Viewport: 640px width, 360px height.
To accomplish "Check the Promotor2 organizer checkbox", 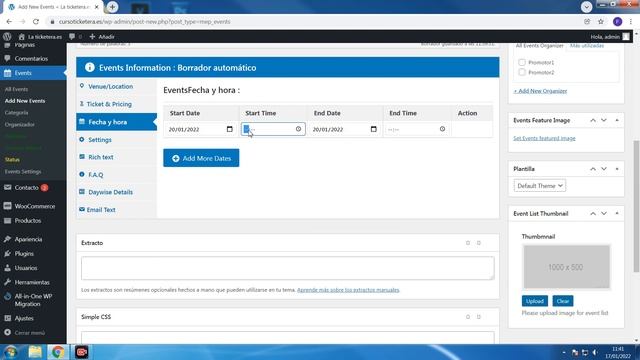I will 522,72.
